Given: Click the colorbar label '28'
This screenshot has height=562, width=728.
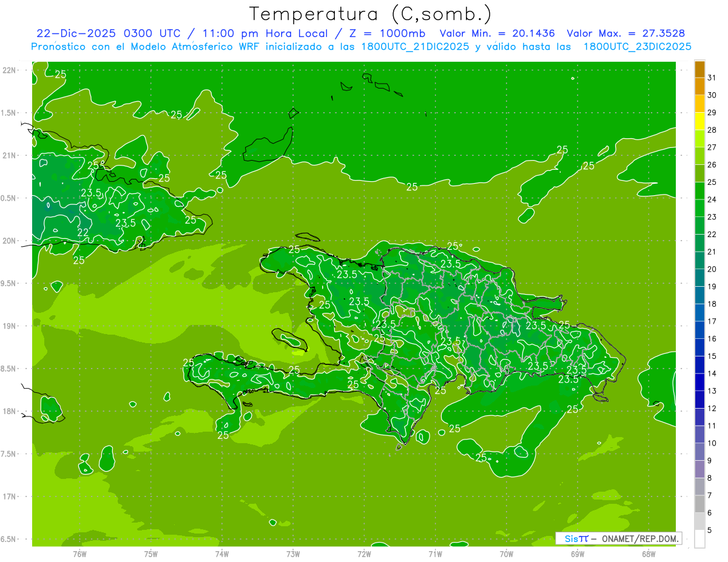Looking at the screenshot, I should [712, 130].
